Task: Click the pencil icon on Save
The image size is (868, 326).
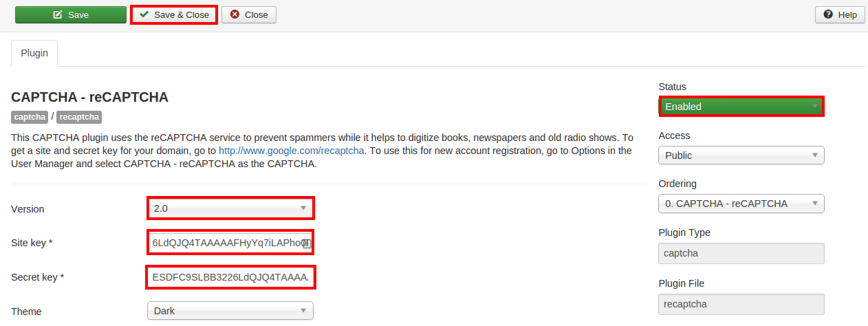Action: 58,14
